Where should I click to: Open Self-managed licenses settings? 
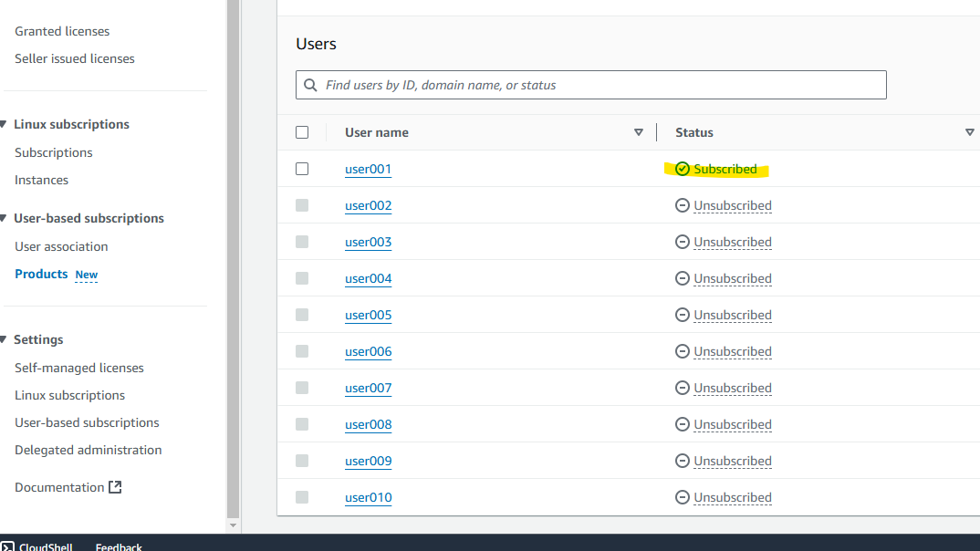pyautogui.click(x=79, y=368)
